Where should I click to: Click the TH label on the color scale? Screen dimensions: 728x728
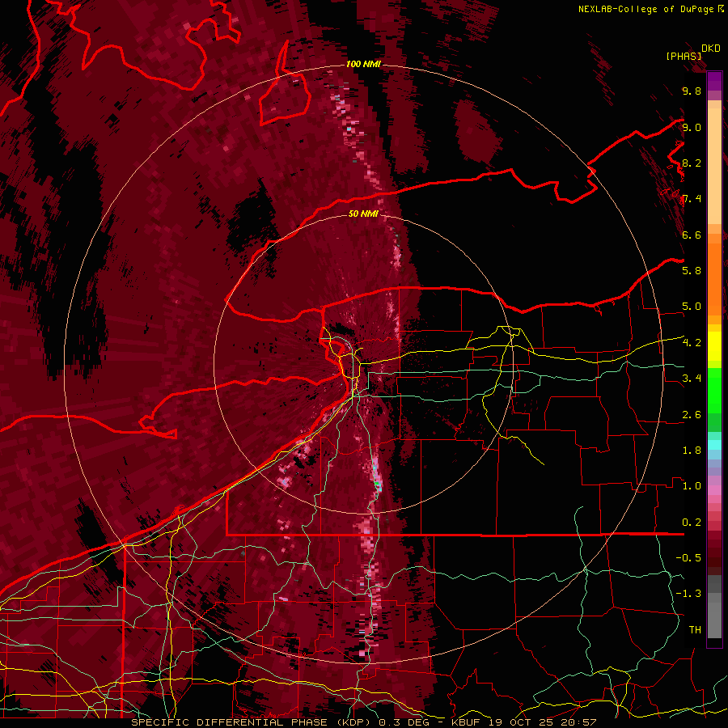point(695,630)
